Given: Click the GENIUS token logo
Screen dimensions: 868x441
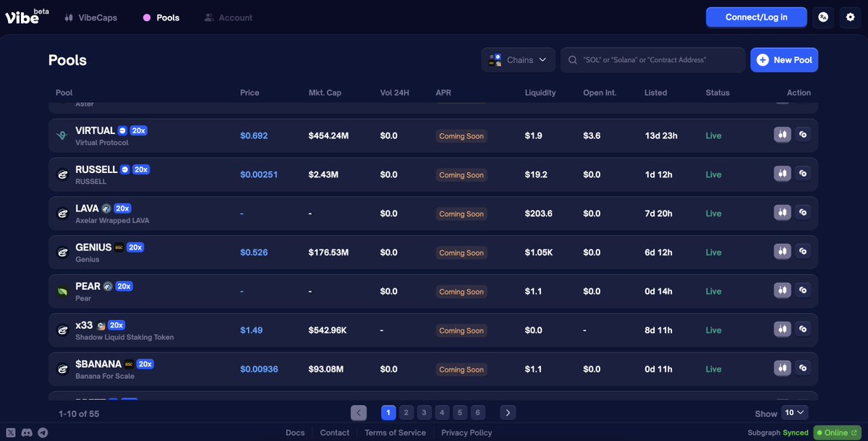Looking at the screenshot, I should [62, 252].
